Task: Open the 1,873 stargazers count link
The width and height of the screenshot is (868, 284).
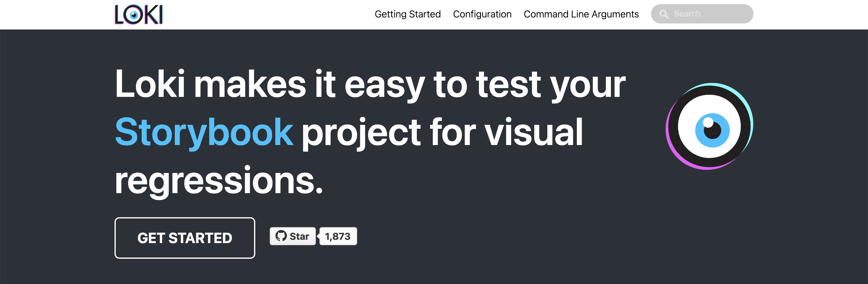Action: (338, 236)
